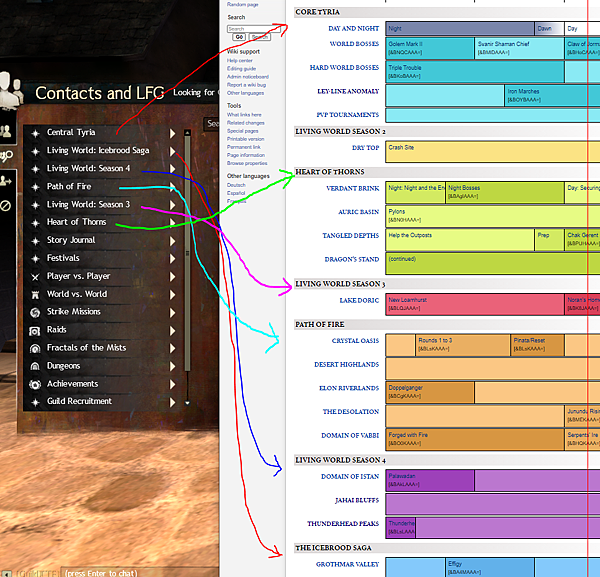Click the LFG list scroll-down arrow

point(187,403)
